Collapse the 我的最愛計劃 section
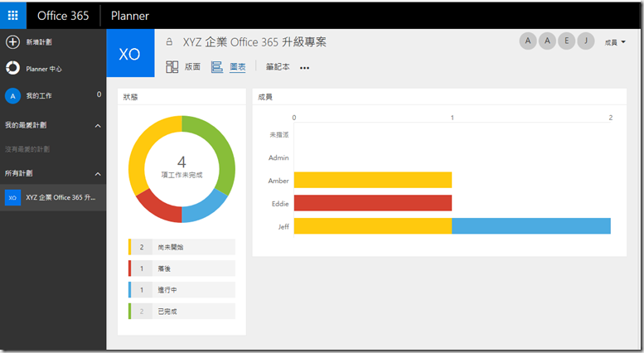The height and width of the screenshot is (353, 644). 97,125
